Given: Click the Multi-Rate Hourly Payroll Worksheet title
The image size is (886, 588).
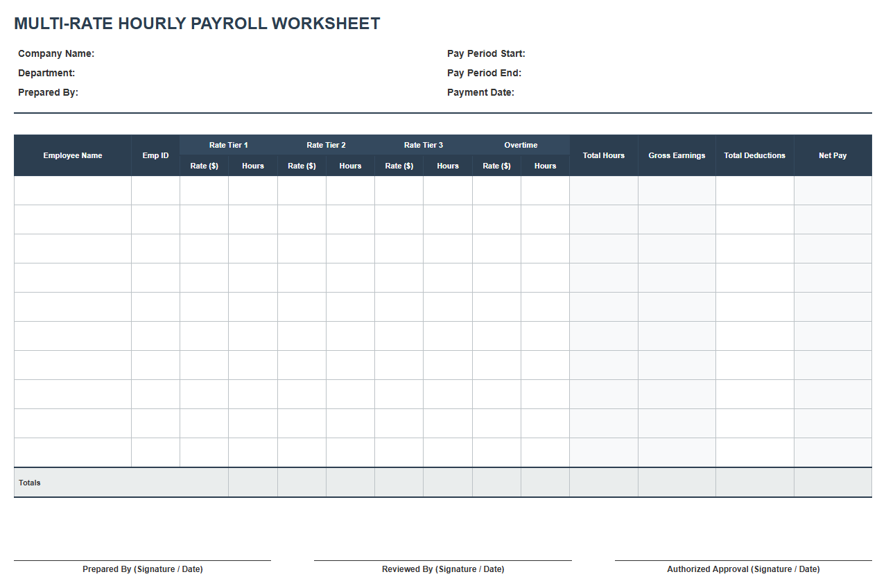Looking at the screenshot, I should coord(197,24).
